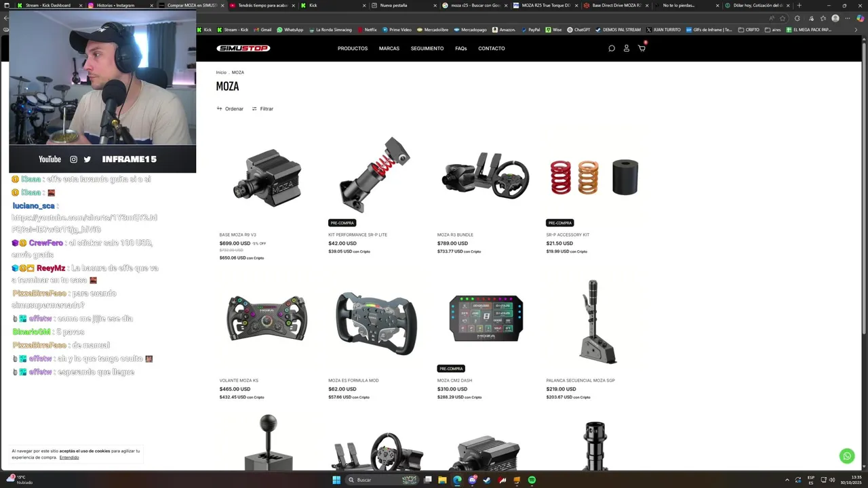Open the PayPal bookmark

click(x=530, y=30)
